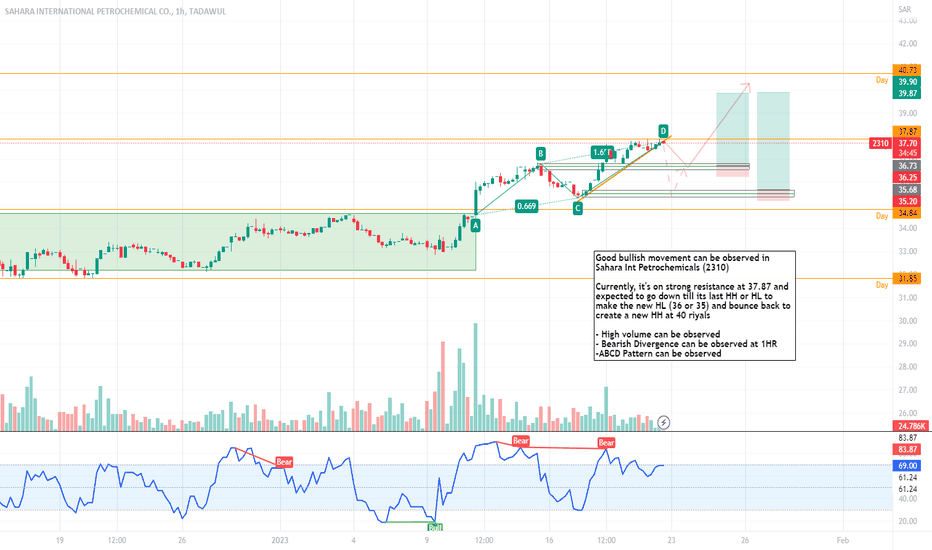Viewport: 932px width, 550px height.
Task: Click the 19 date on the time axis
Action: tap(59, 540)
